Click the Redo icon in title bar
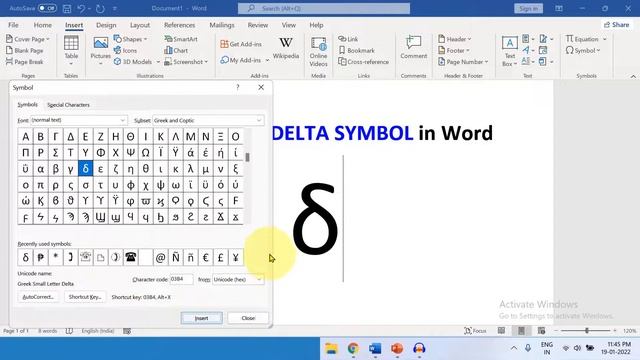 pyautogui.click(x=100, y=8)
